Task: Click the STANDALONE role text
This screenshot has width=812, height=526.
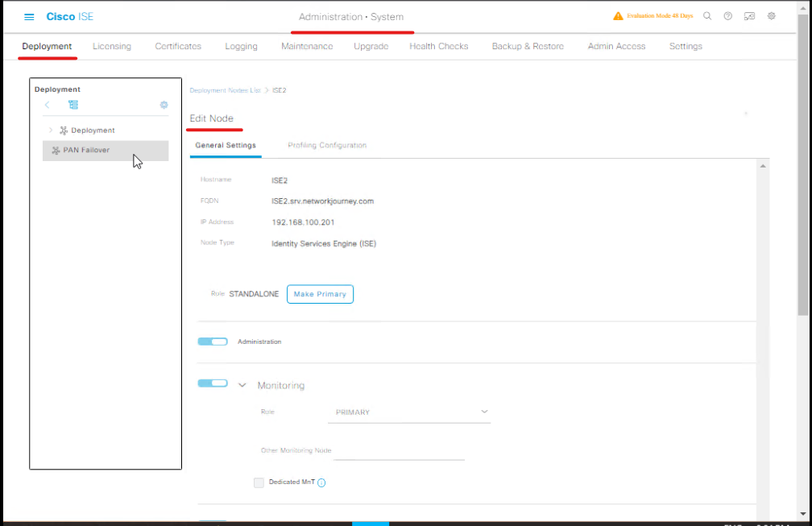Action: point(254,294)
